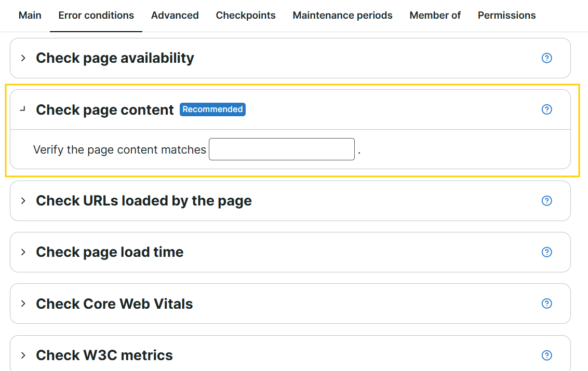Open help for Check W3C metrics
The image size is (588, 371).
tap(547, 355)
